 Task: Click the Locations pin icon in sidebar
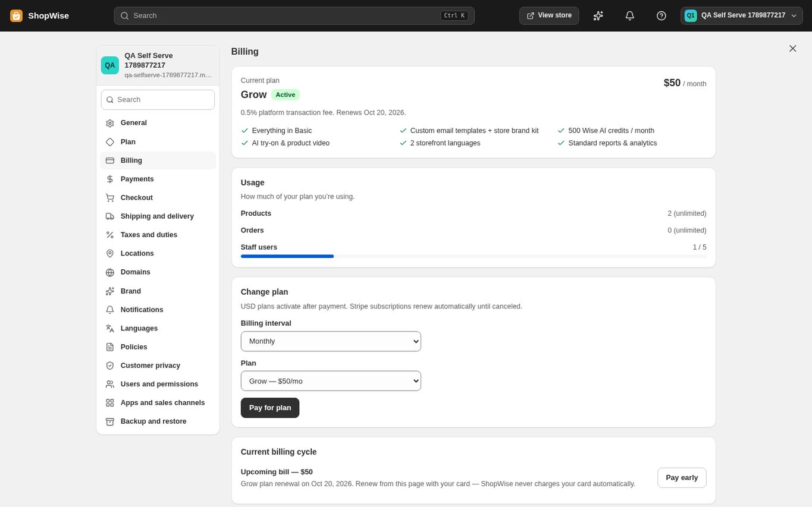110,254
